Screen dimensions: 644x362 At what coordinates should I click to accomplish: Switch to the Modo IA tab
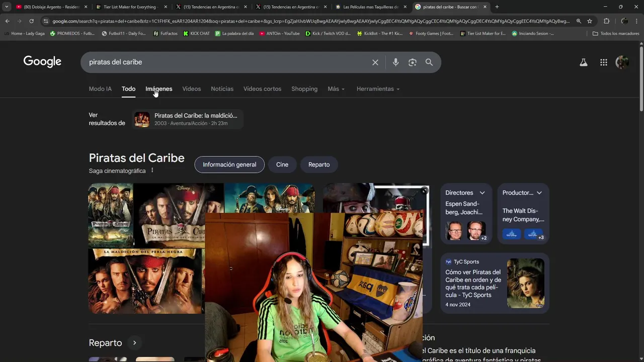coord(100,89)
